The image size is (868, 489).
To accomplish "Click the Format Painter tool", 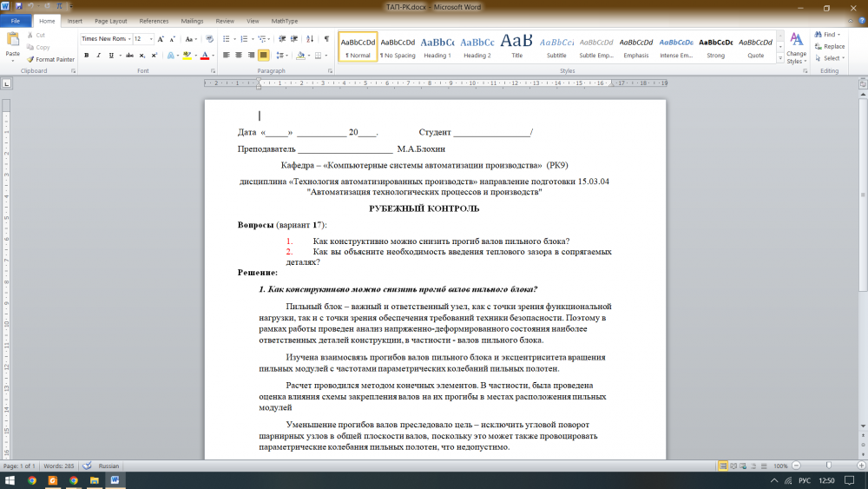I will [x=49, y=59].
